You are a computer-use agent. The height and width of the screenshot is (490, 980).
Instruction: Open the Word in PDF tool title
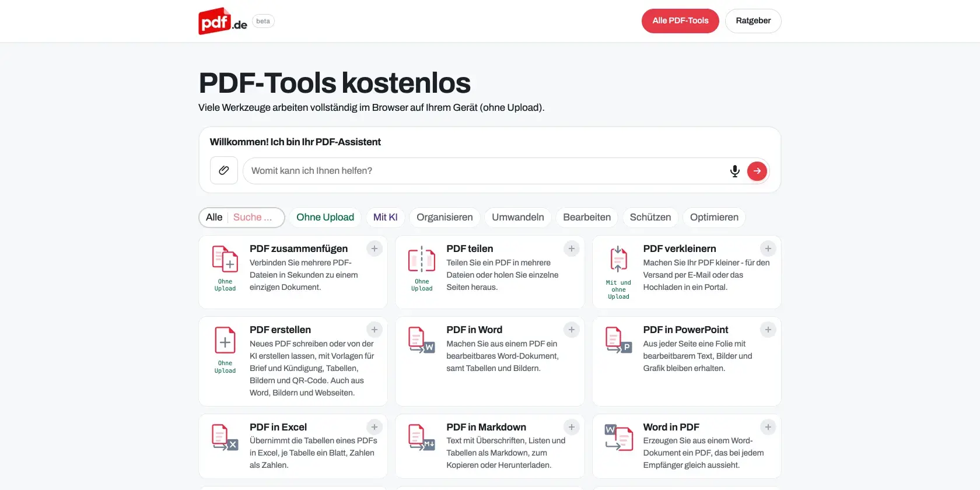[671, 427]
